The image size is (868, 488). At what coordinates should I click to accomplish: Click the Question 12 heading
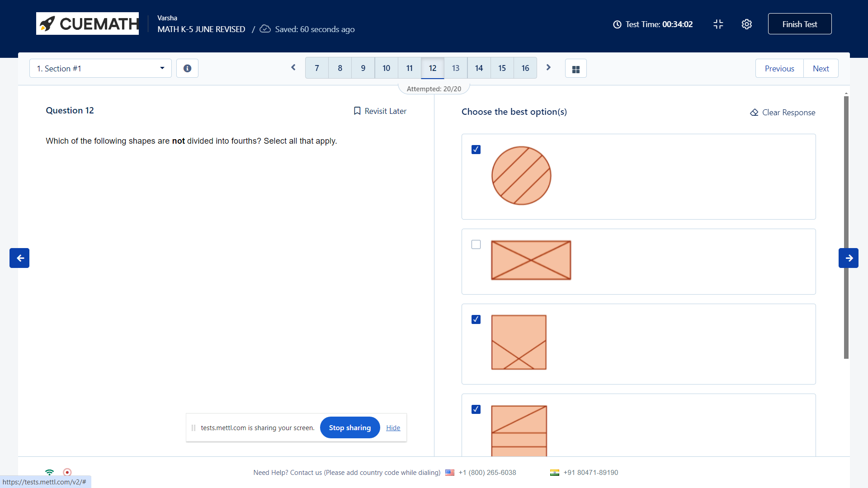point(70,111)
